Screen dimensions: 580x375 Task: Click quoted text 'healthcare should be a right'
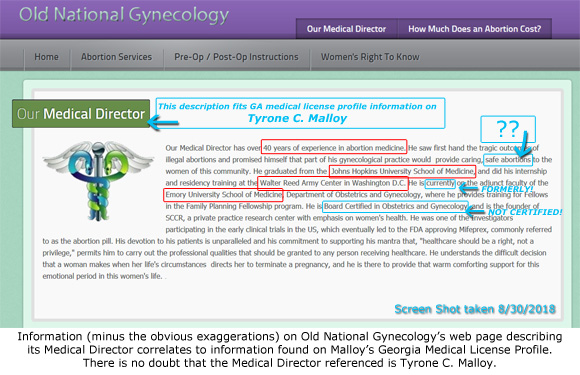point(466,241)
